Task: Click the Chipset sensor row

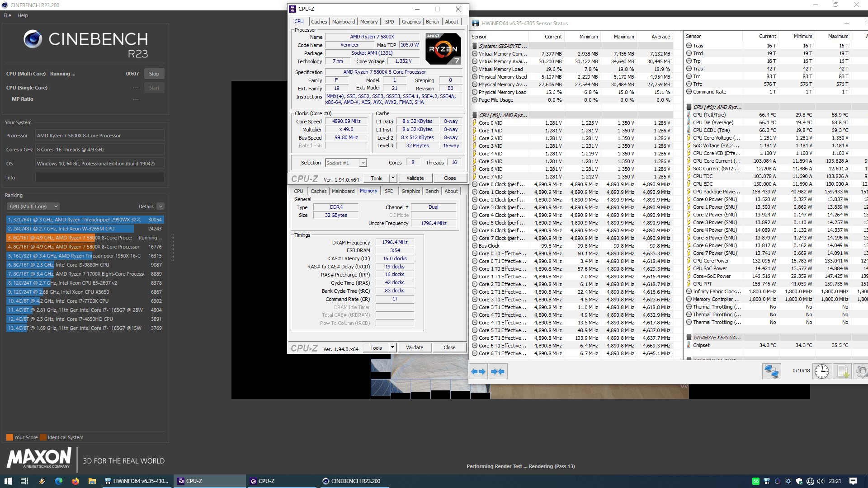Action: [x=775, y=345]
